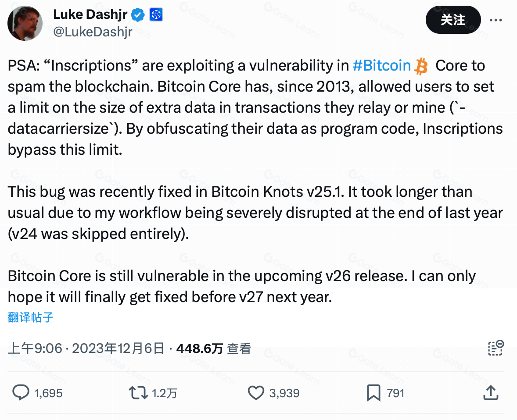Image resolution: width=517 pixels, height=420 pixels.
Task: Open the share icon to share the post
Action: pyautogui.click(x=490, y=393)
